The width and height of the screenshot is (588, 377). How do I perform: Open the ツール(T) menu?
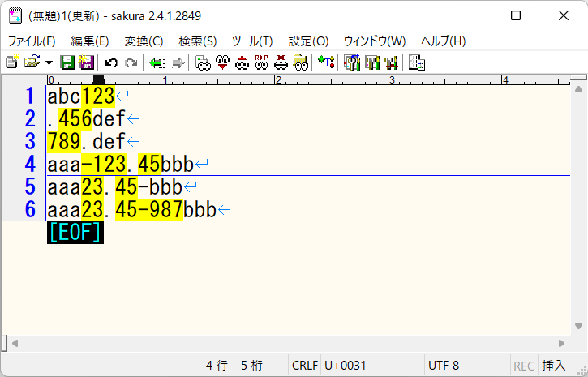[x=252, y=41]
